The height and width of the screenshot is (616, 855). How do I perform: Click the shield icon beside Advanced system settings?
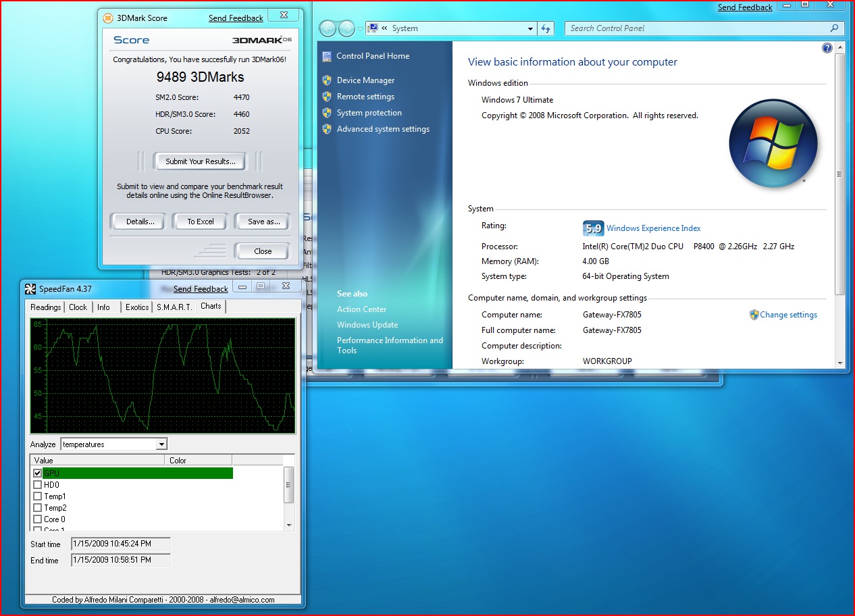(x=327, y=129)
